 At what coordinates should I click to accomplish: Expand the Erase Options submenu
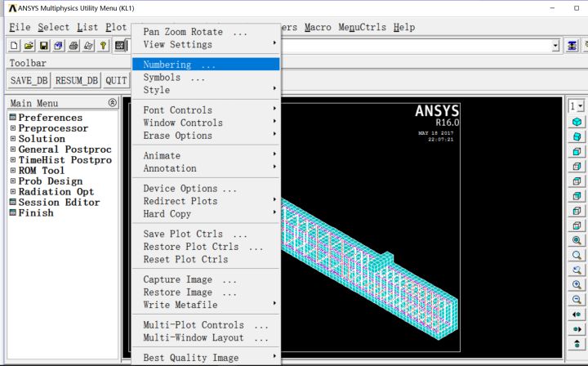pos(206,136)
